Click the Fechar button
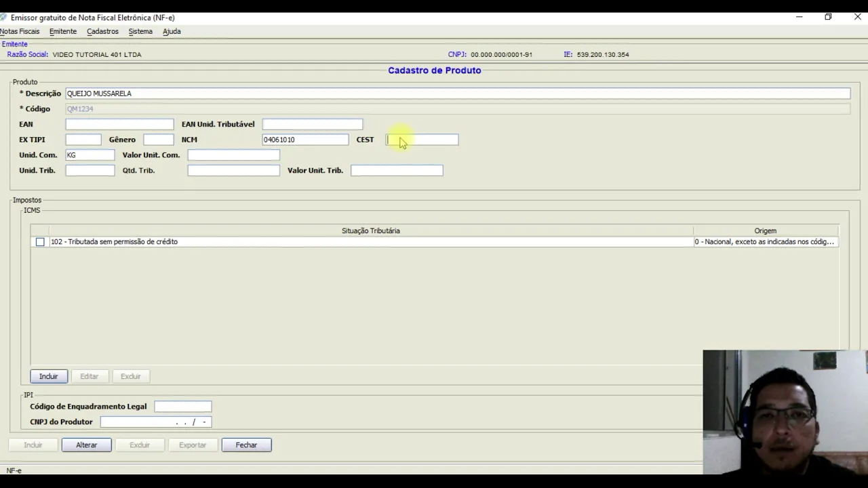Image resolution: width=868 pixels, height=488 pixels. (247, 445)
